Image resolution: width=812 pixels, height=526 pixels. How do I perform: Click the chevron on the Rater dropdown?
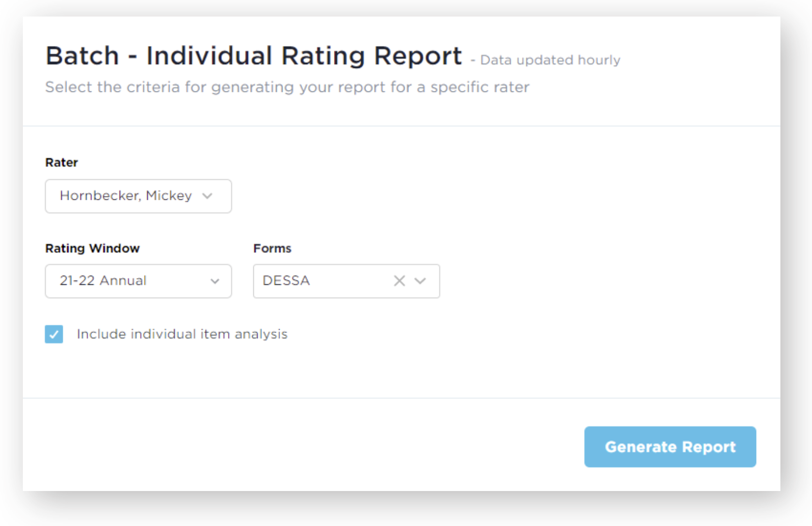pyautogui.click(x=208, y=196)
